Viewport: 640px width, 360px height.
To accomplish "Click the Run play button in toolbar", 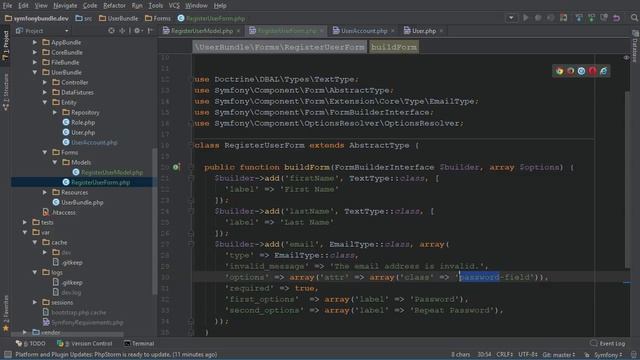I will [526, 18].
